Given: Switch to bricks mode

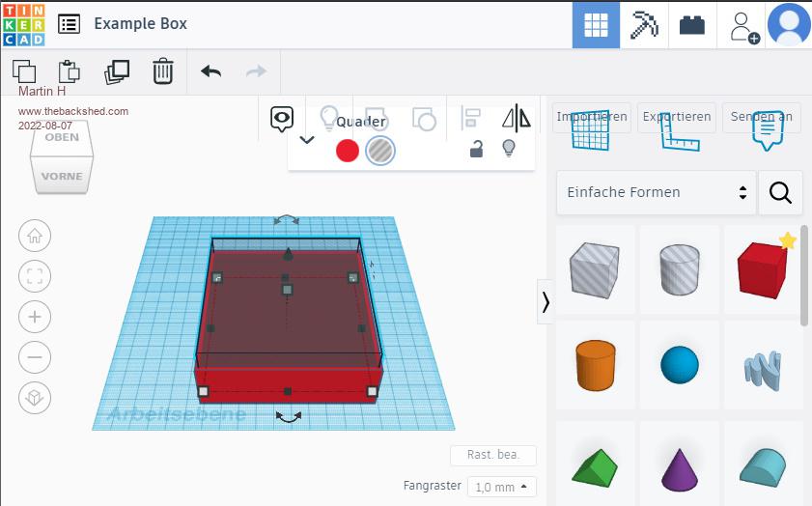Looking at the screenshot, I should pos(691,25).
